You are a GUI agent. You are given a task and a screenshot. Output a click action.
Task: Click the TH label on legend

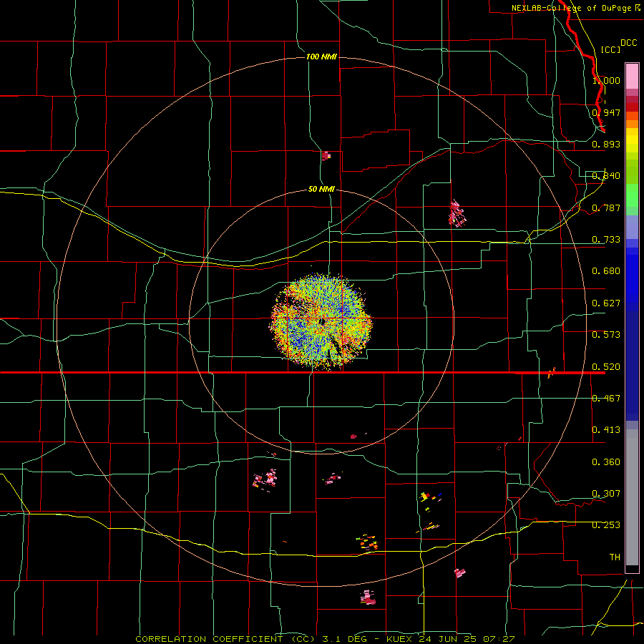615,557
